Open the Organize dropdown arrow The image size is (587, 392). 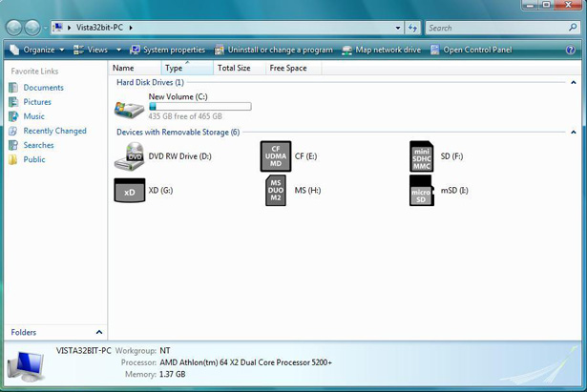pyautogui.click(x=62, y=50)
